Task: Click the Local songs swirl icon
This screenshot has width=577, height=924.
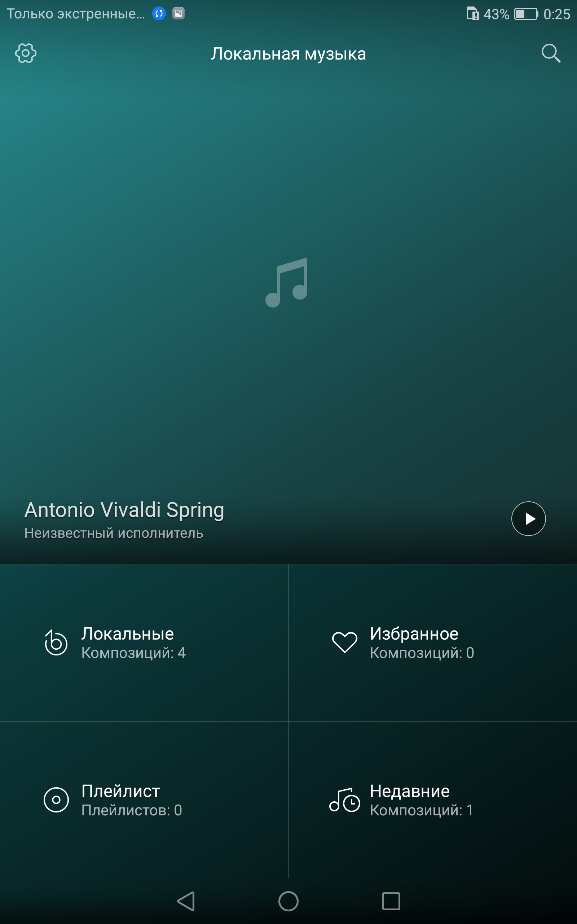Action: (x=56, y=642)
